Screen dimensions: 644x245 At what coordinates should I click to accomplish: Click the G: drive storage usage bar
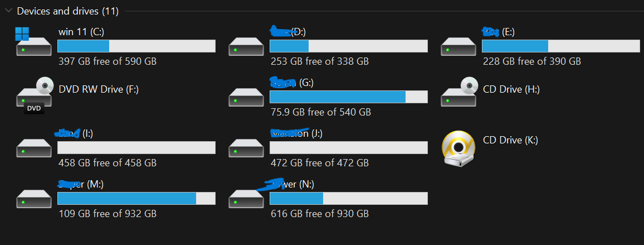tap(349, 97)
